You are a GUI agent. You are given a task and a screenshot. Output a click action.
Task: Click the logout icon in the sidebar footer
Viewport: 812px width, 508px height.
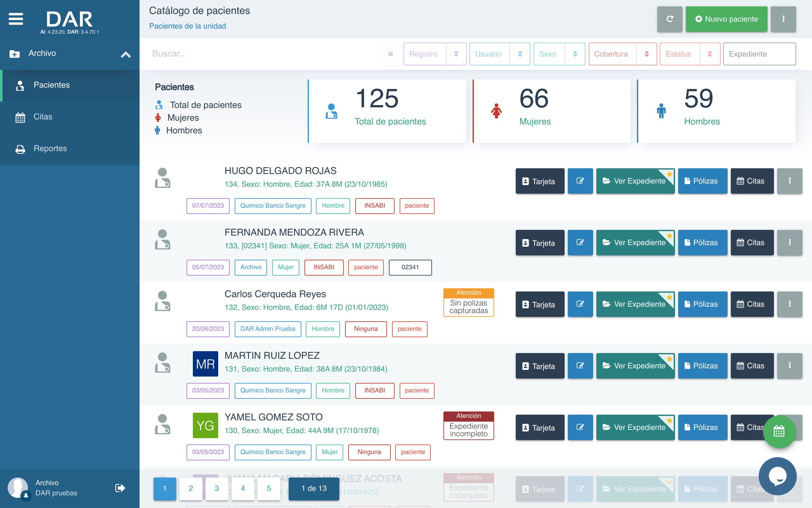(120, 488)
